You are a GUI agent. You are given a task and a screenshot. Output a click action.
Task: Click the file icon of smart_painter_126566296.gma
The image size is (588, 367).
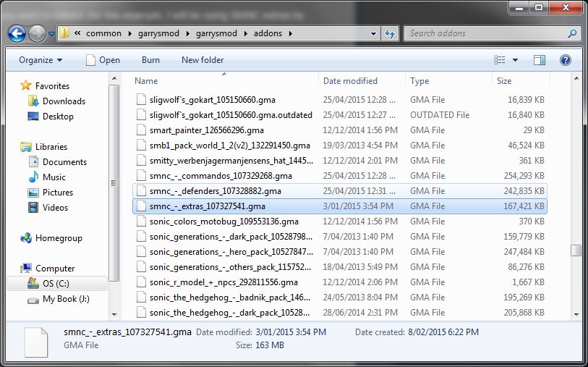(x=141, y=130)
